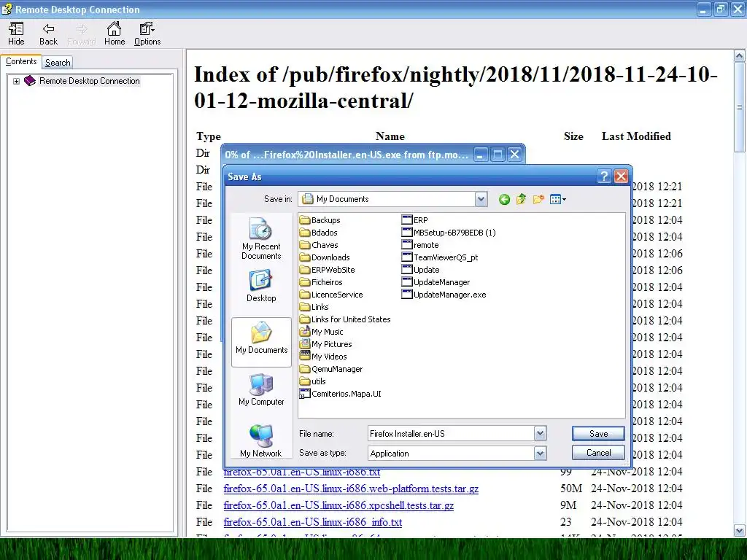Click the page scrollbar up arrow

click(x=739, y=56)
